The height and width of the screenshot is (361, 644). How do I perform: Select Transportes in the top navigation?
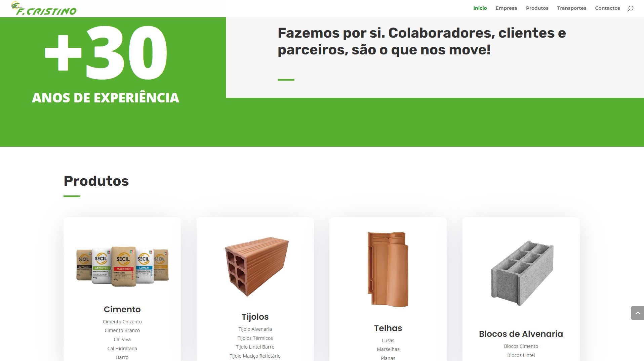tap(572, 8)
